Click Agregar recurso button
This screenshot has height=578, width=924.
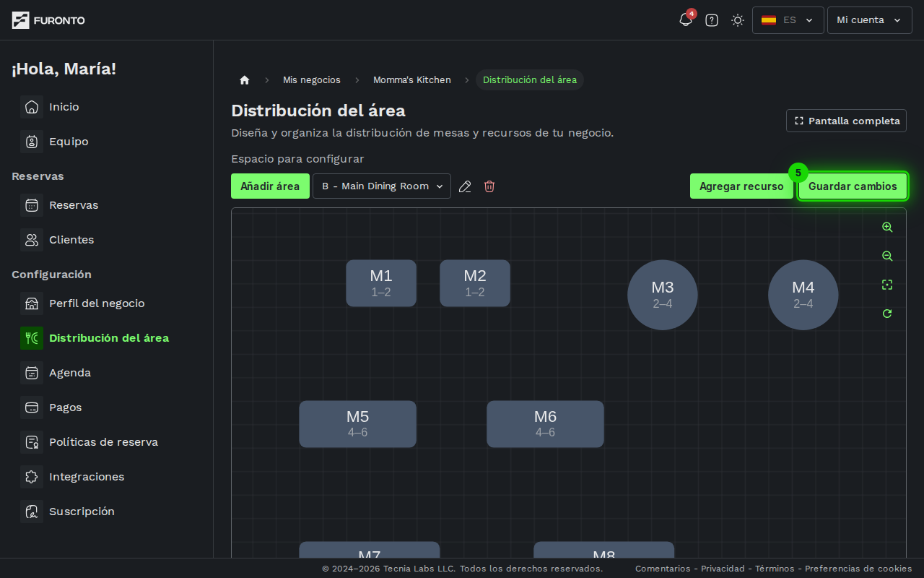point(741,186)
